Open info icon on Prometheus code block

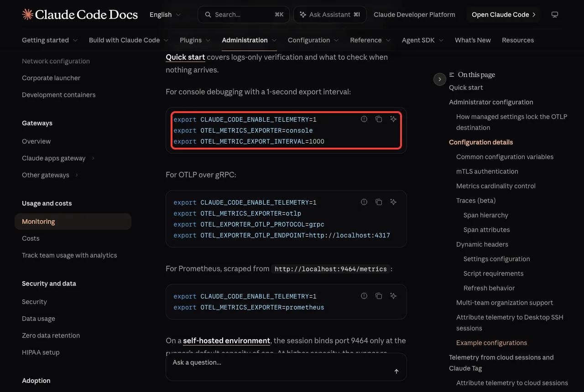click(364, 296)
